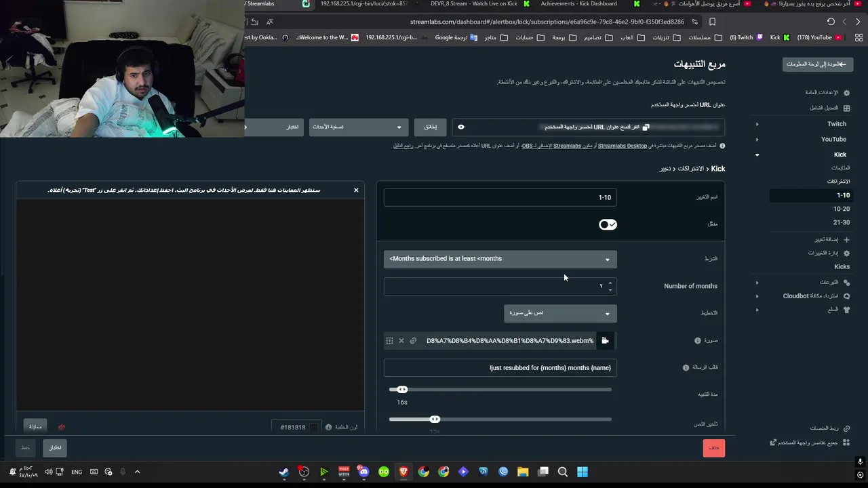
Task: Click the preview button in preview panel
Action: coord(35,426)
